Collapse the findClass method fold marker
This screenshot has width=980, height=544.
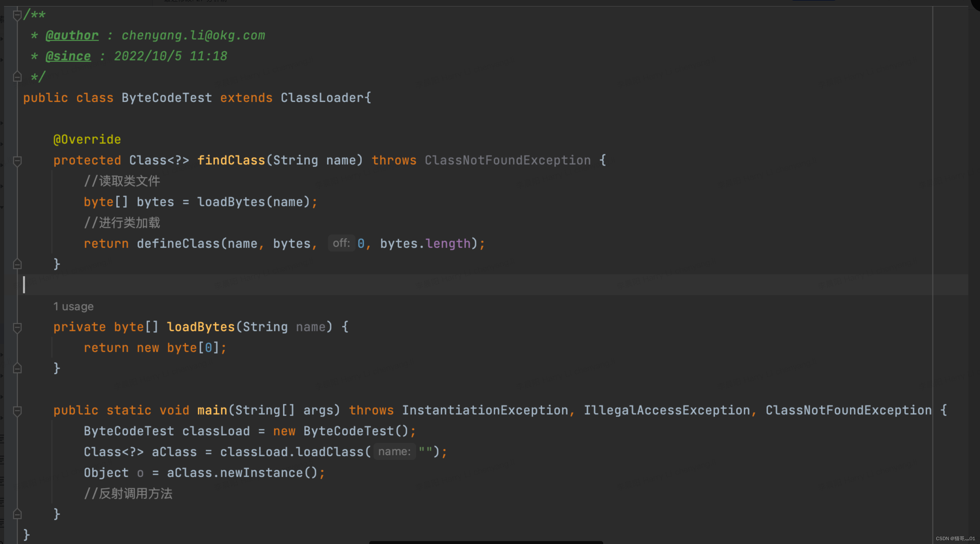pyautogui.click(x=17, y=161)
